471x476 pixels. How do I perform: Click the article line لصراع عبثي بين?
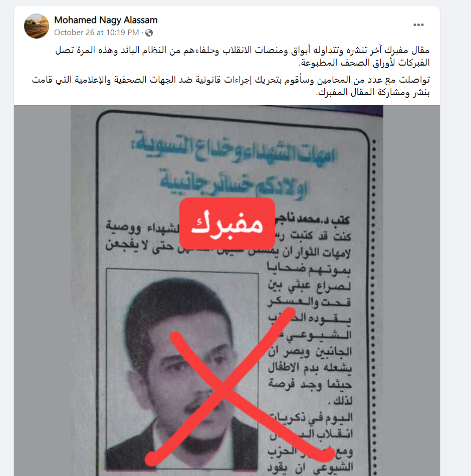(309, 286)
